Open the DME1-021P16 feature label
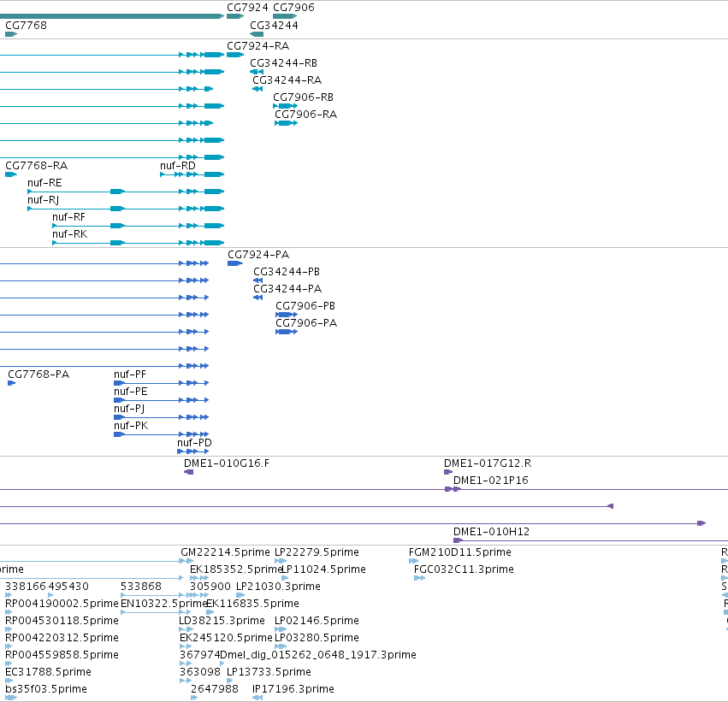This screenshot has width=728, height=702. 491,481
